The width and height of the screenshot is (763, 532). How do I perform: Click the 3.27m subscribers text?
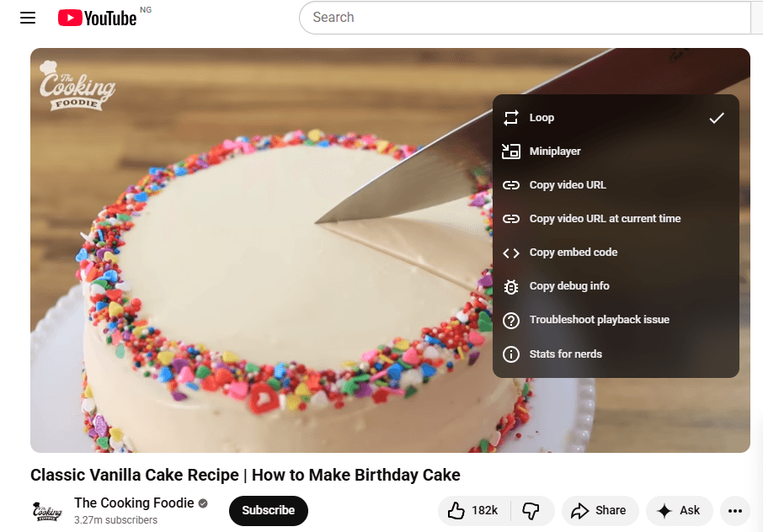(x=116, y=520)
